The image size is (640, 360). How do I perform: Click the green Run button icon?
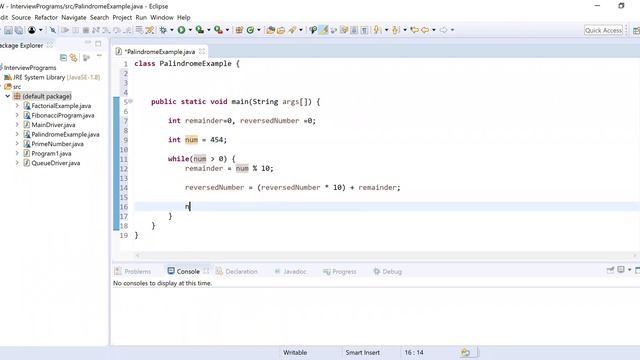coord(181,30)
